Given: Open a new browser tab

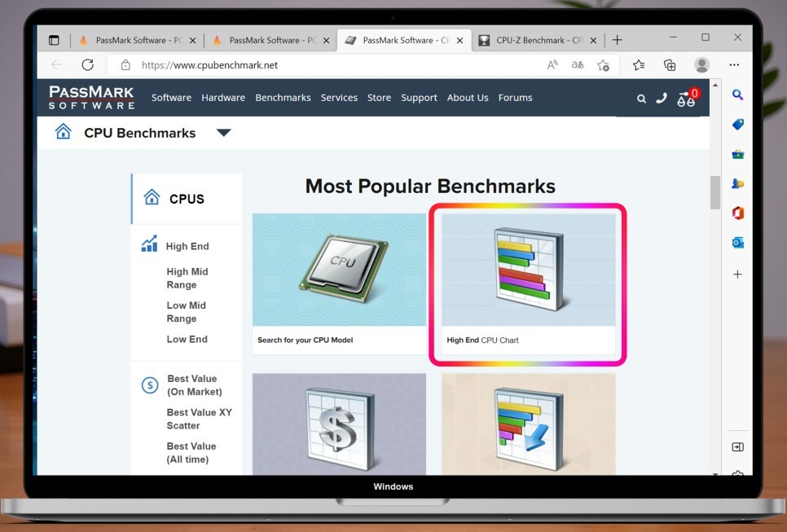Looking at the screenshot, I should point(618,40).
